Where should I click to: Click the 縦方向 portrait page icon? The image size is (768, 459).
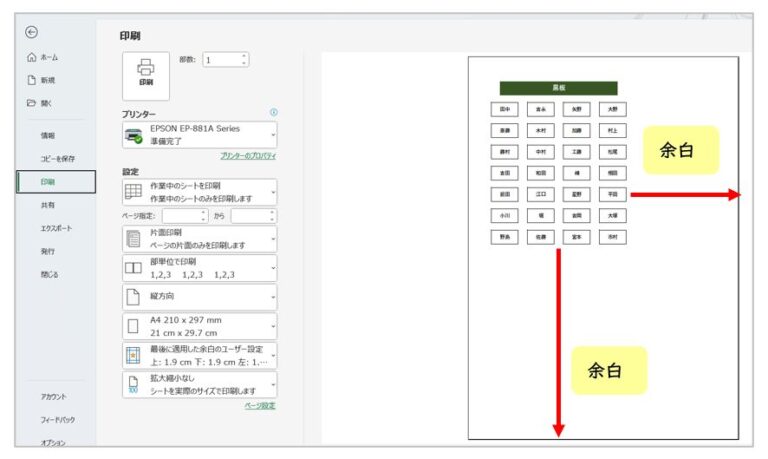133,297
